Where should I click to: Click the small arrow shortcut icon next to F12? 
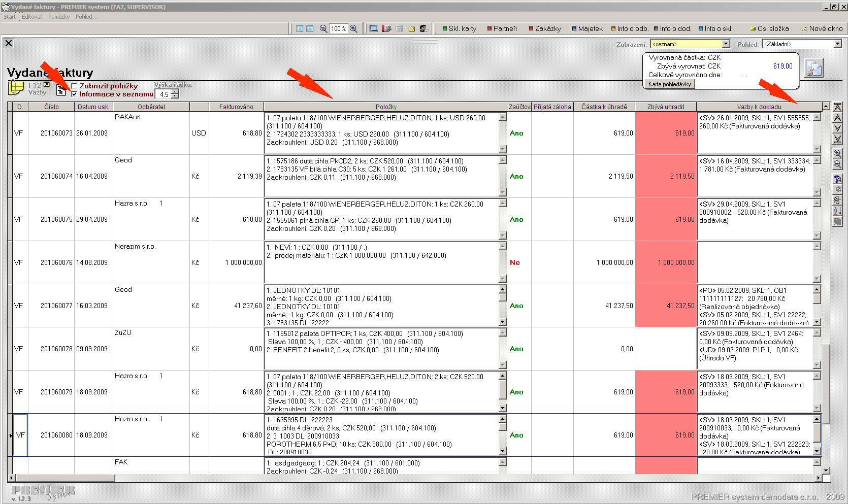coord(47,85)
